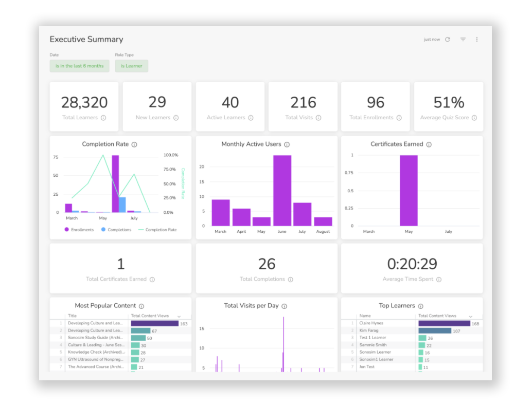Screen dimensions: 532x405
Task: Toggle Completion Rate line in chart legend
Action: pyautogui.click(x=157, y=230)
